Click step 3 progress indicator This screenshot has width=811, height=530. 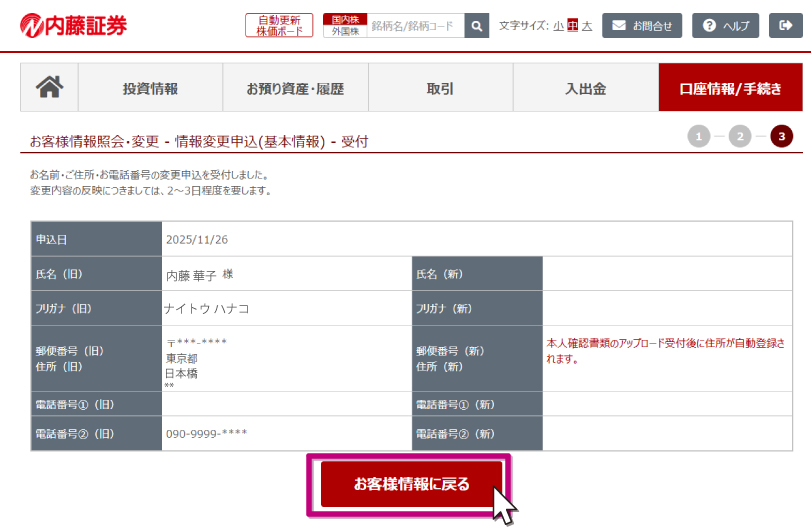coord(781,136)
